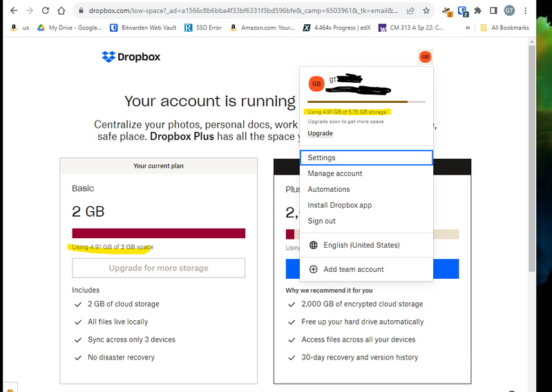Click the URL address bar
The height and width of the screenshot is (392, 552).
point(243,10)
